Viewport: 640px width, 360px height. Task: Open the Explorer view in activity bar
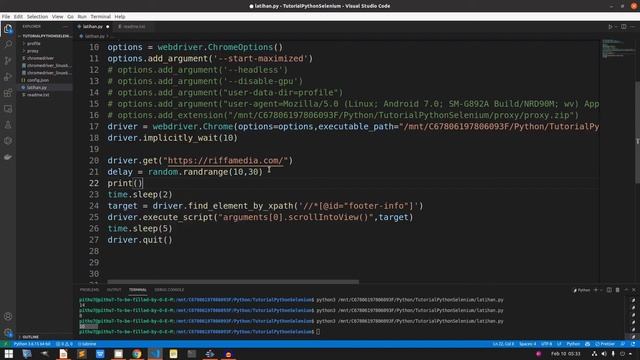8,29
